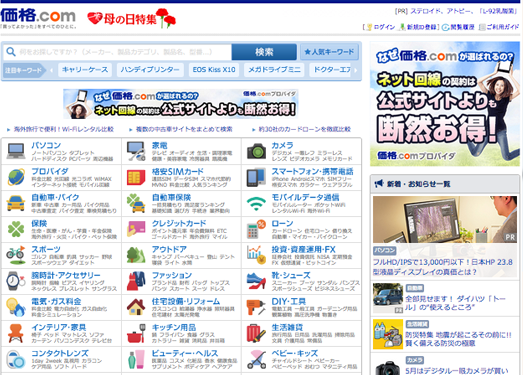This screenshot has height=375, width=523.
Task: Click the green Wi-Fi icon for モバイルデータ通信
Action: pyautogui.click(x=256, y=203)
